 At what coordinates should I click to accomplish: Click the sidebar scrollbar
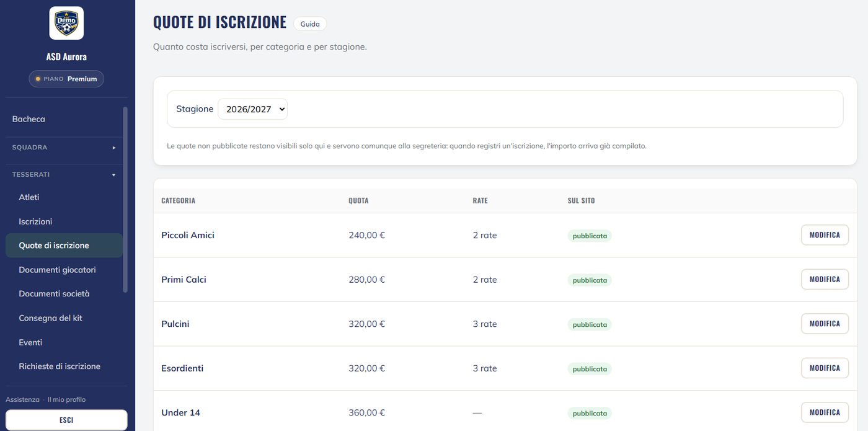[x=125, y=198]
